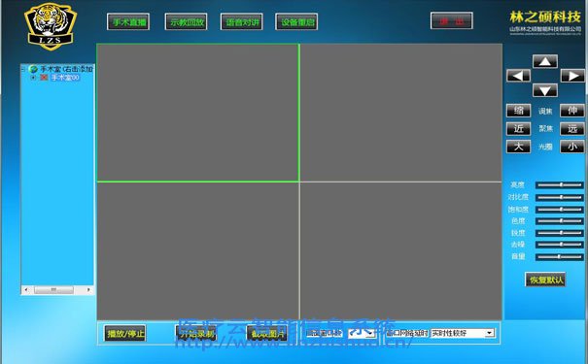The height and width of the screenshot is (364, 588).
Task: Set focus near with the 近 button
Action: (519, 128)
